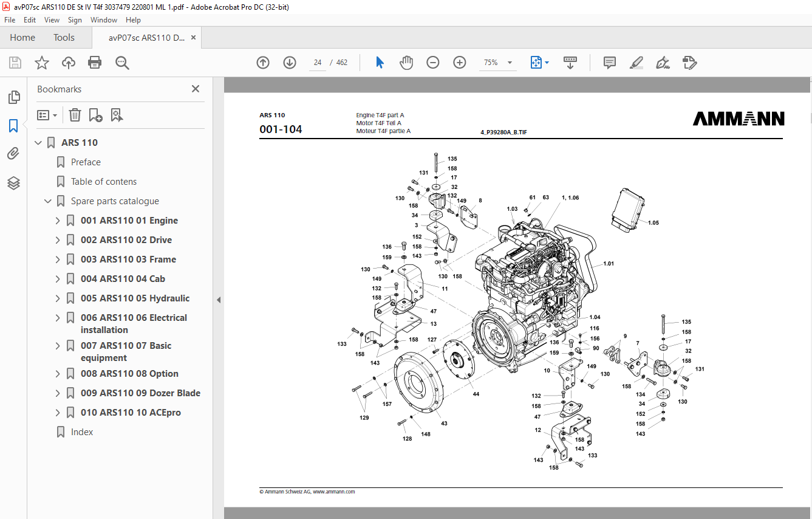Jump to 001 ARS110 01 Engine section
The height and width of the screenshot is (519, 812).
coord(129,221)
